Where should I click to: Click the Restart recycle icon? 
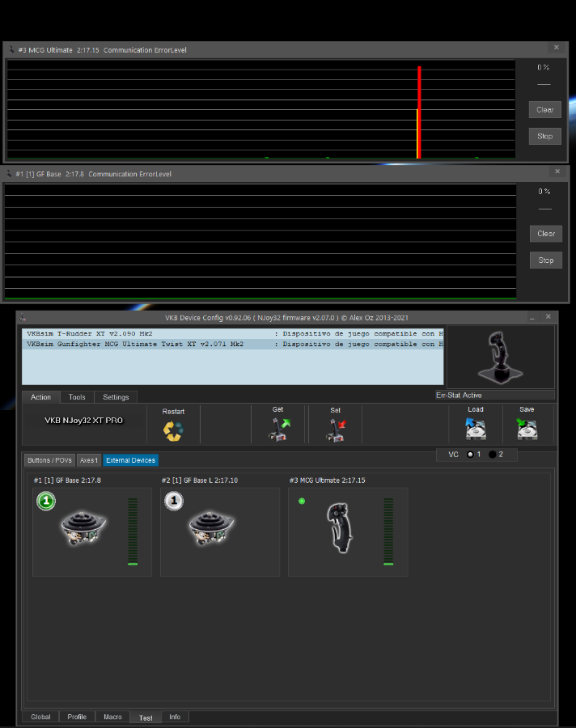(x=173, y=431)
